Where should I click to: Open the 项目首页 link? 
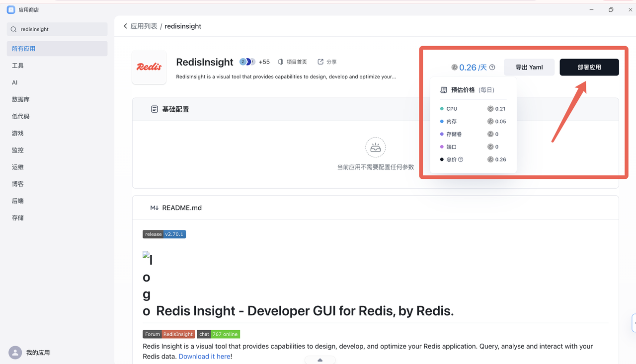point(297,62)
